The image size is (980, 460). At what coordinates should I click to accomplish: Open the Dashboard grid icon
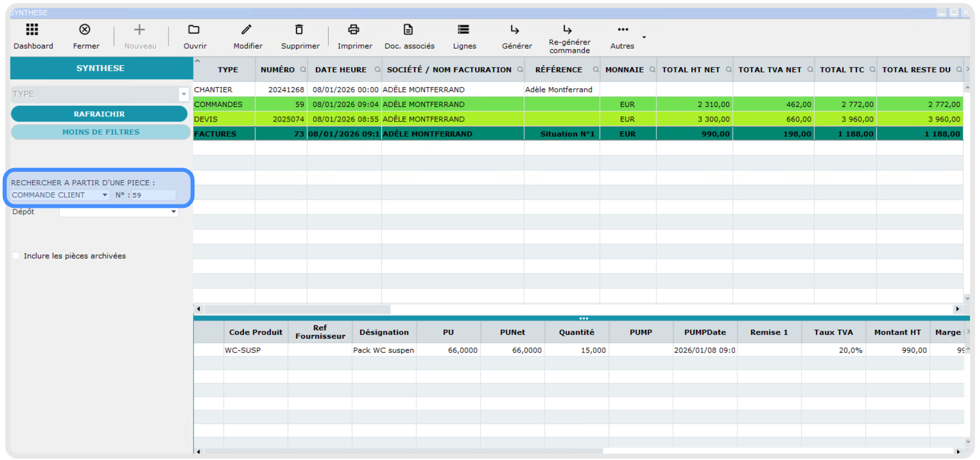tap(32, 30)
